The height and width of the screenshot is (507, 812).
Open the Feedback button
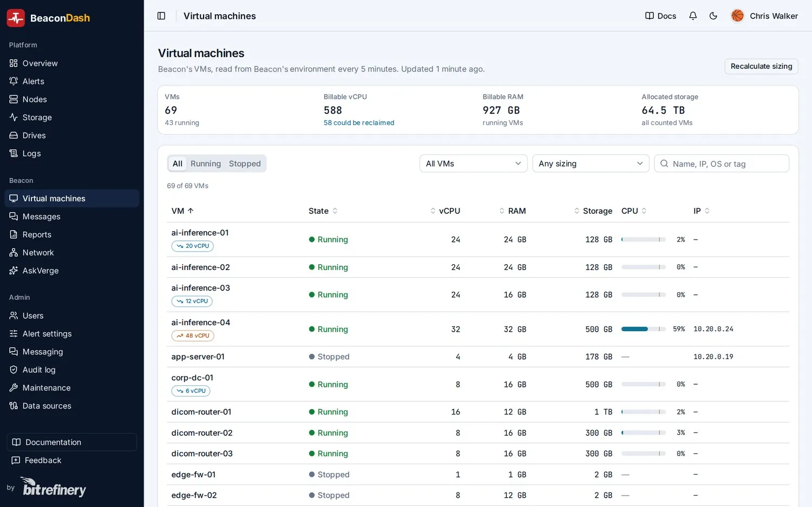(x=72, y=460)
